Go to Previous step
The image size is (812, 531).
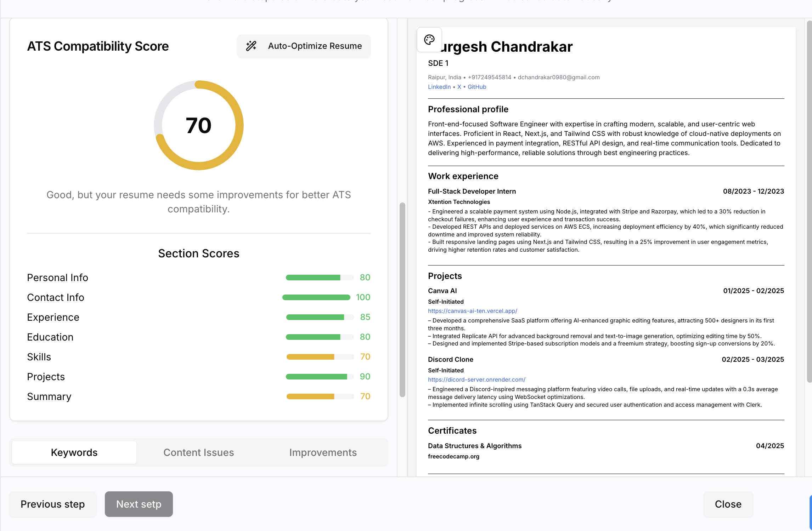tap(53, 504)
